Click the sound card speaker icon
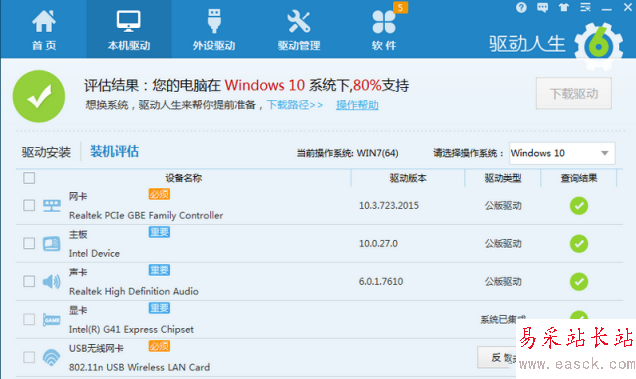This screenshot has width=636, height=379. click(x=52, y=281)
